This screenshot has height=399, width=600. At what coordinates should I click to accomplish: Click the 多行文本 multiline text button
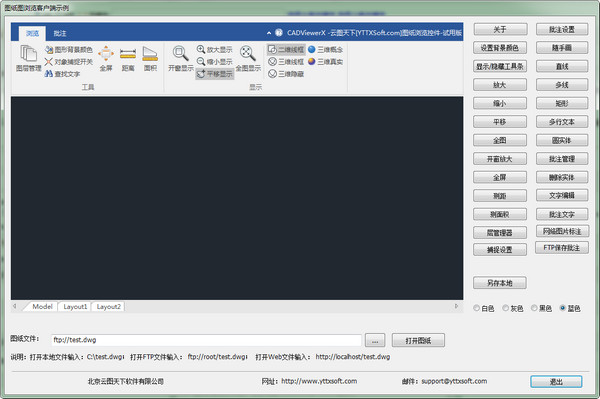pyautogui.click(x=562, y=122)
